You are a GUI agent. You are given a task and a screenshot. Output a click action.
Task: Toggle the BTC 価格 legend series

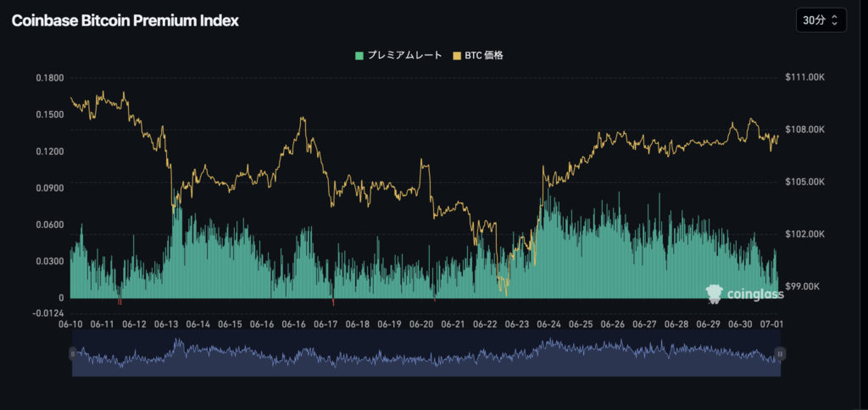(478, 55)
